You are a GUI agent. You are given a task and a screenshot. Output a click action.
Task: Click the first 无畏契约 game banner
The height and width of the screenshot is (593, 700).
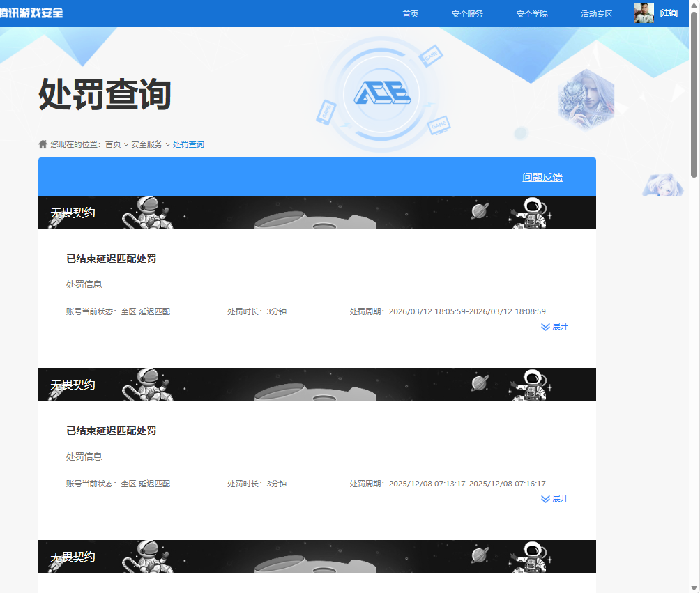[317, 213]
